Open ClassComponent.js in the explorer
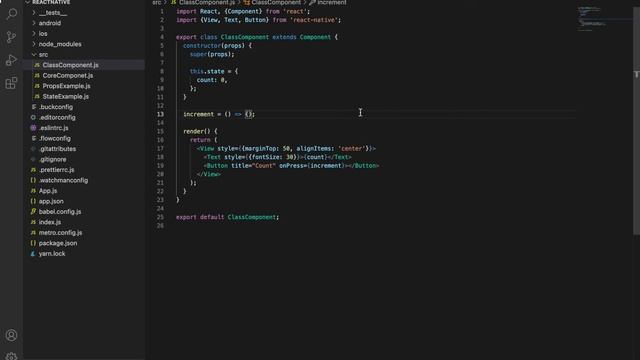The image size is (640, 360). pyautogui.click(x=70, y=65)
